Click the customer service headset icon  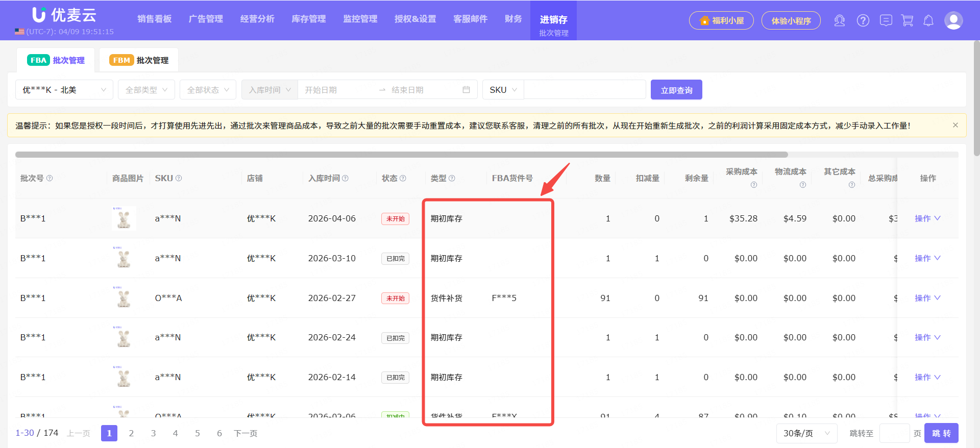839,20
